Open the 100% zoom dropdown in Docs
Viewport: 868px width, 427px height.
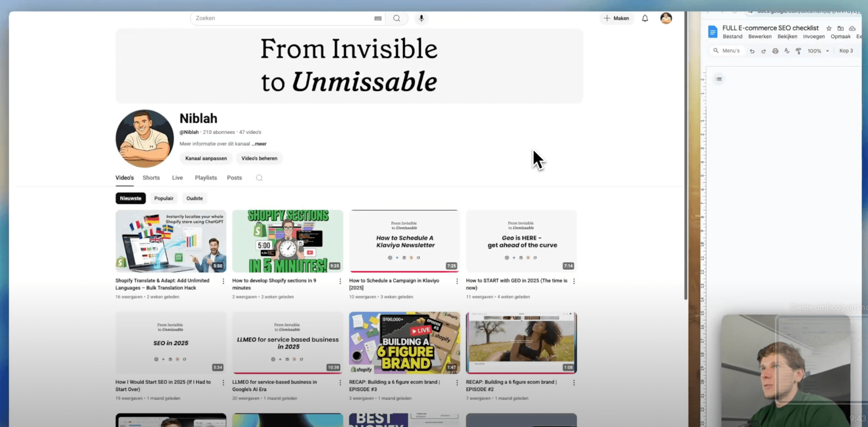818,51
